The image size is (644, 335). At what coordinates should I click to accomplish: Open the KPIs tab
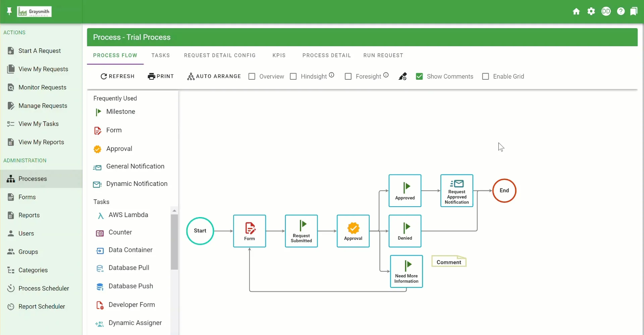279,56
